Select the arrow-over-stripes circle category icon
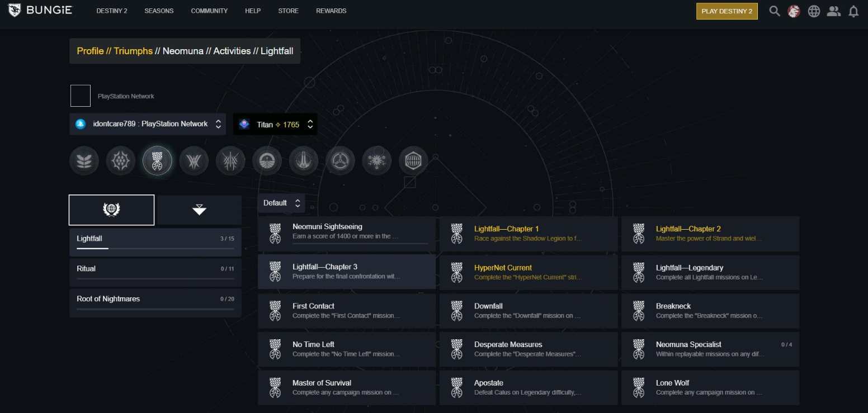 (x=267, y=161)
